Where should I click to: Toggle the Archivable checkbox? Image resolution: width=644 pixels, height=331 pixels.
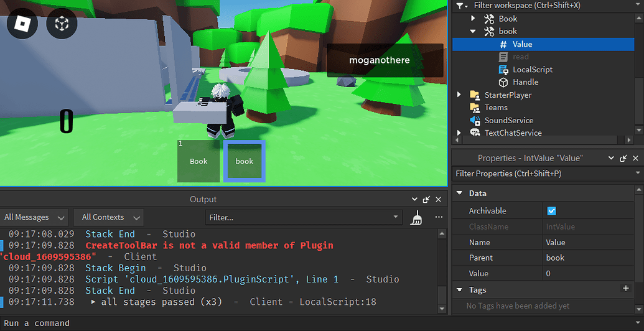tap(551, 211)
